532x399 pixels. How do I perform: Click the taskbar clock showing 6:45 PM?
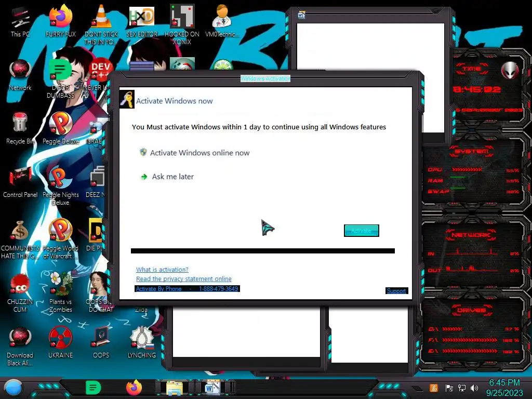click(x=504, y=388)
